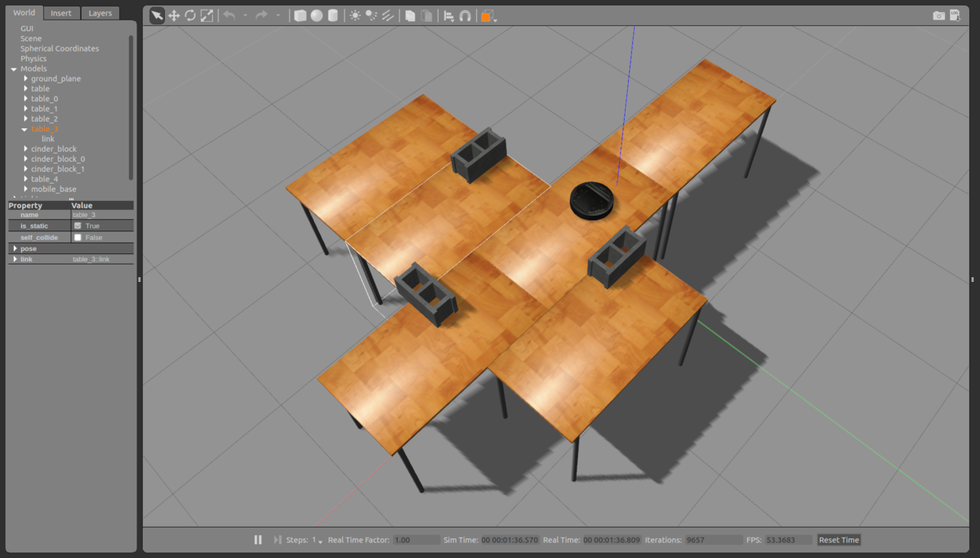Screen dimensions: 980x558
Task: Expand the table_2 model node
Action: click(25, 118)
